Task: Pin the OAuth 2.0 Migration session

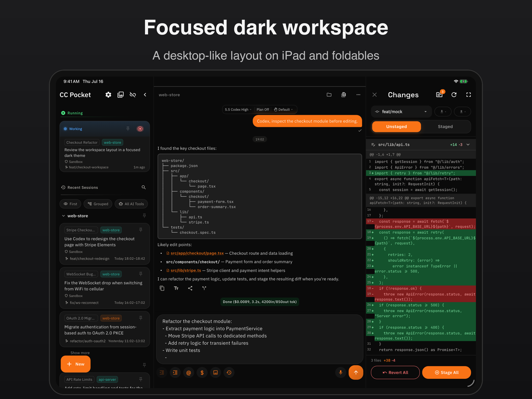Action: (141, 318)
